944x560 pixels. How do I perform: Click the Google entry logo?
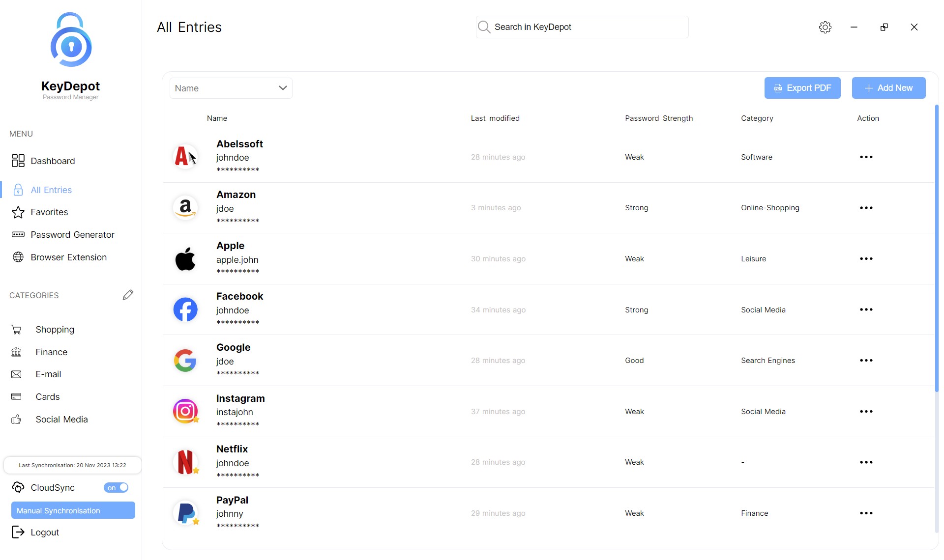185,361
